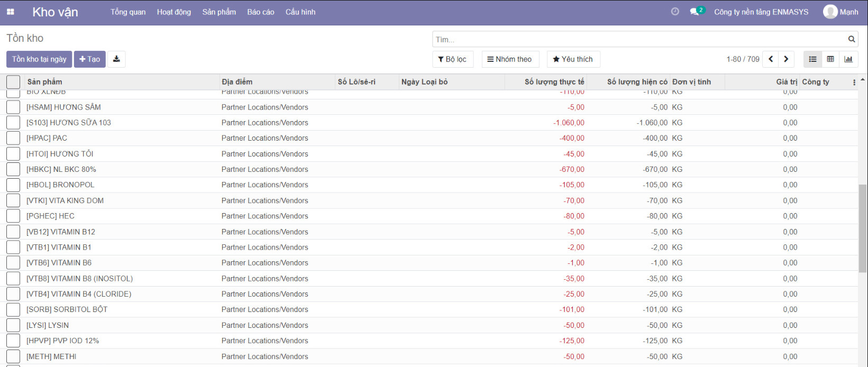Click the search magnifier icon
Viewport: 868px width, 367px height.
[852, 39]
